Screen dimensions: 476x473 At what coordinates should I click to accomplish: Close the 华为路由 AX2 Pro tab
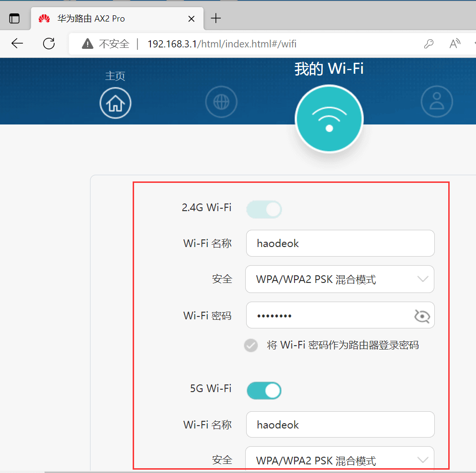[191, 19]
